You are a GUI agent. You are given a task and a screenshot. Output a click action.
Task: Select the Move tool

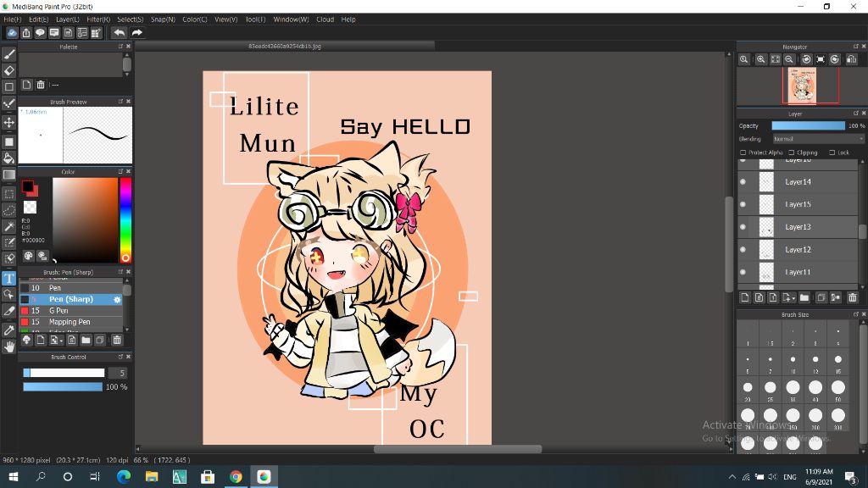[8, 122]
